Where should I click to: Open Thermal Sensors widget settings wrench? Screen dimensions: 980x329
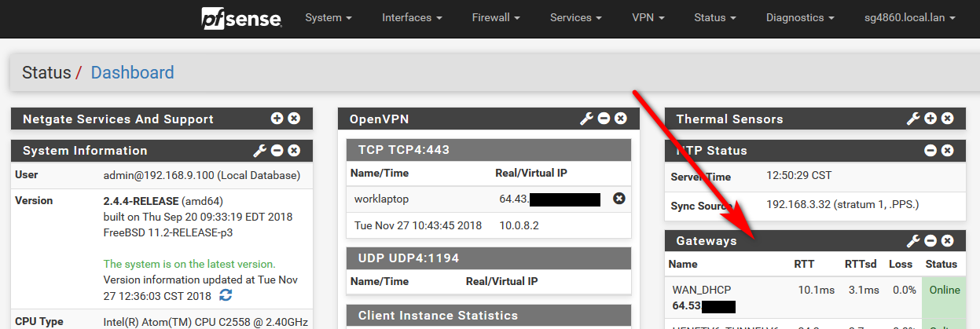[913, 119]
